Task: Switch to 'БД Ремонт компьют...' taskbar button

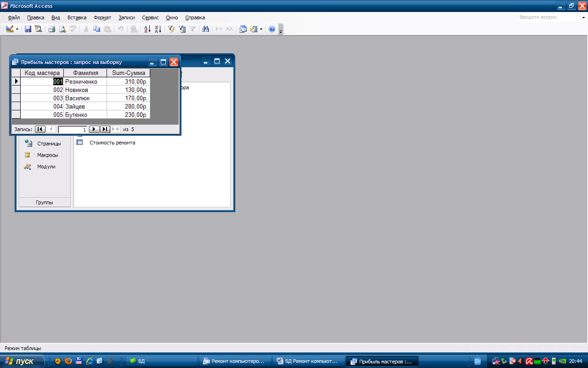Action: pyautogui.click(x=309, y=362)
